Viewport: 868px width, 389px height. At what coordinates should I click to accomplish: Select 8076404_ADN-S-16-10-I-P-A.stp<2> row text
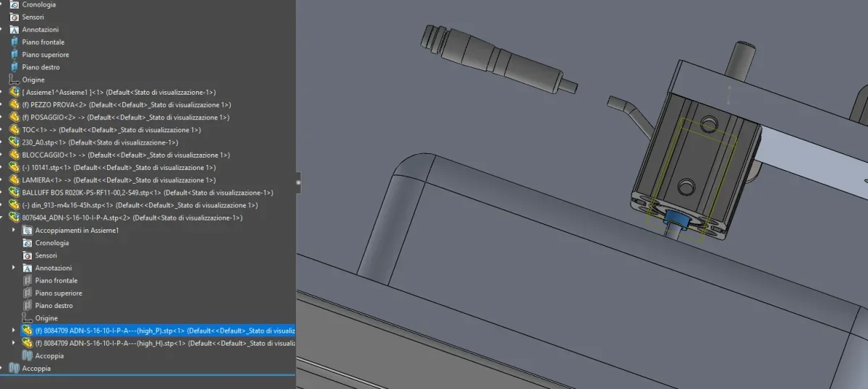point(132,218)
